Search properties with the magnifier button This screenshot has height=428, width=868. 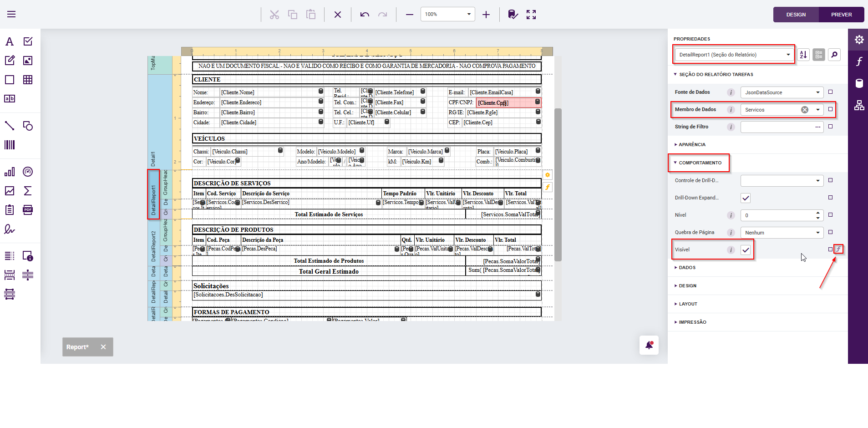click(834, 55)
